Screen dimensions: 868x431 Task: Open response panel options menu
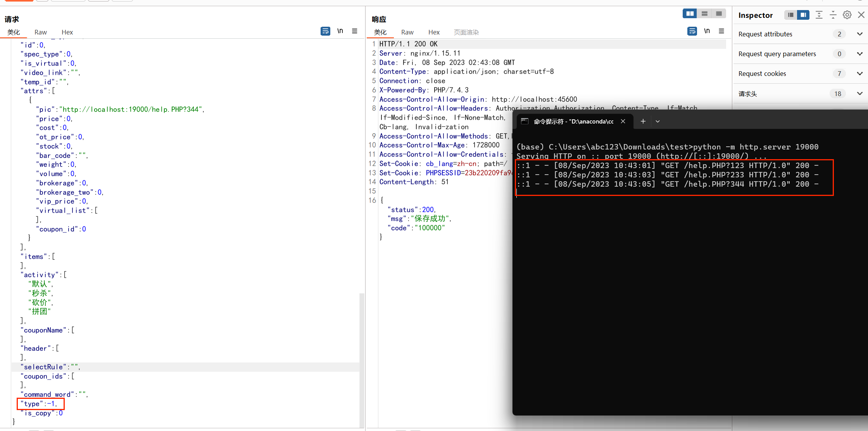point(721,31)
